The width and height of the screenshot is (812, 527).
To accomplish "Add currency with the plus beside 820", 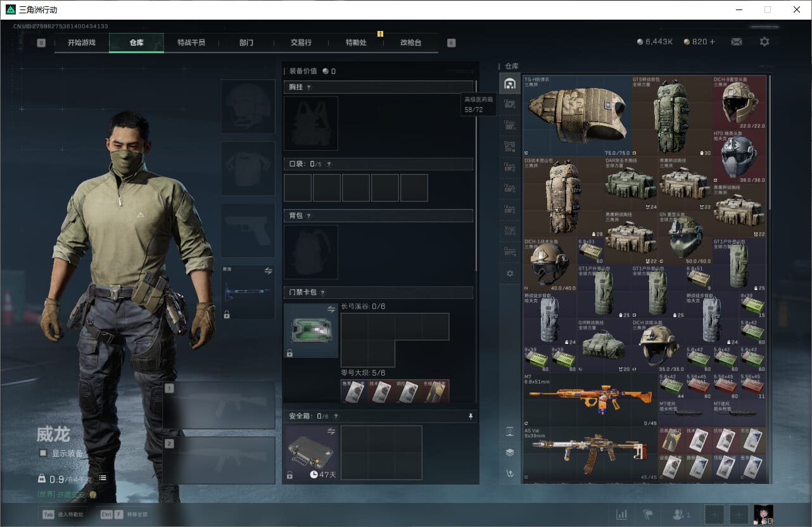I will click(712, 42).
